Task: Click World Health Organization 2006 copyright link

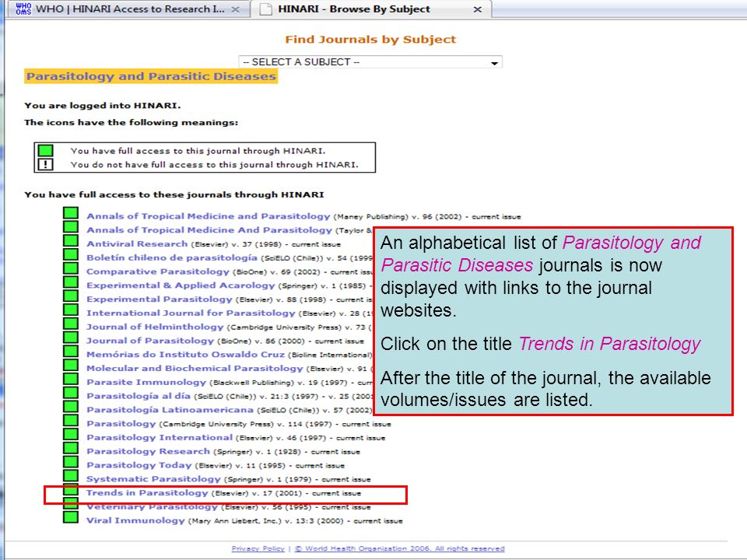Action: (399, 548)
